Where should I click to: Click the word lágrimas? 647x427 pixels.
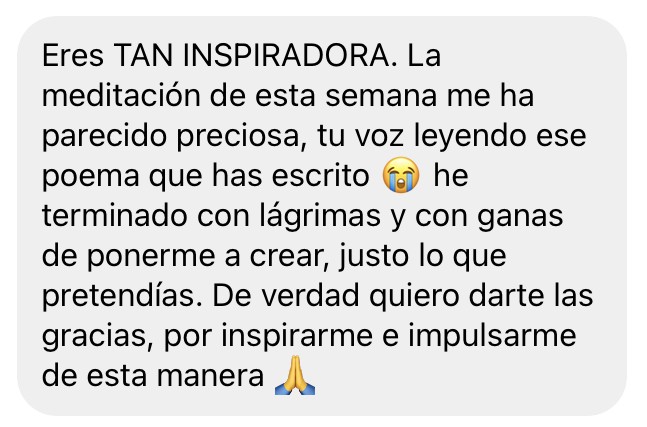click(x=320, y=217)
